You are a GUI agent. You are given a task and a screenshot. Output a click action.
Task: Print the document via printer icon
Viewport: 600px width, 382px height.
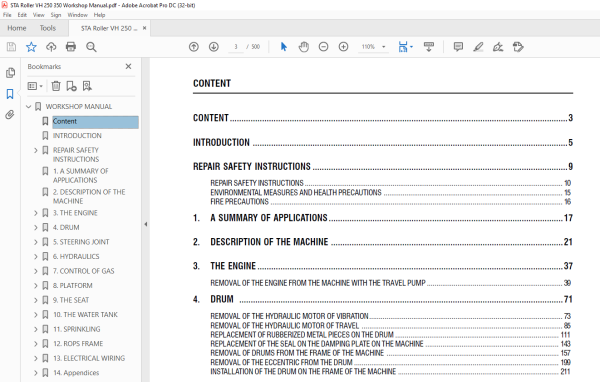point(71,47)
